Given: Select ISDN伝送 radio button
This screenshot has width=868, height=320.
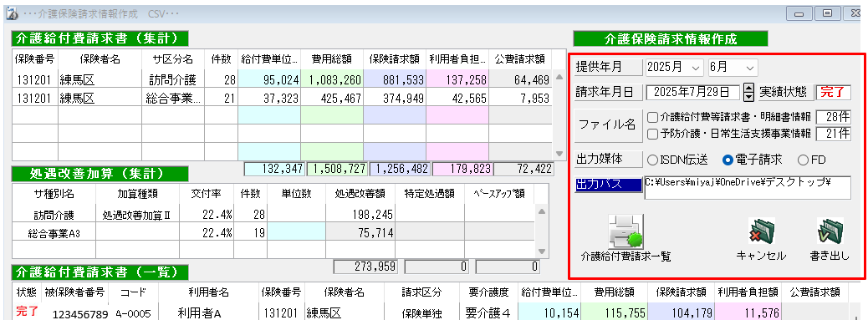Looking at the screenshot, I should (652, 160).
